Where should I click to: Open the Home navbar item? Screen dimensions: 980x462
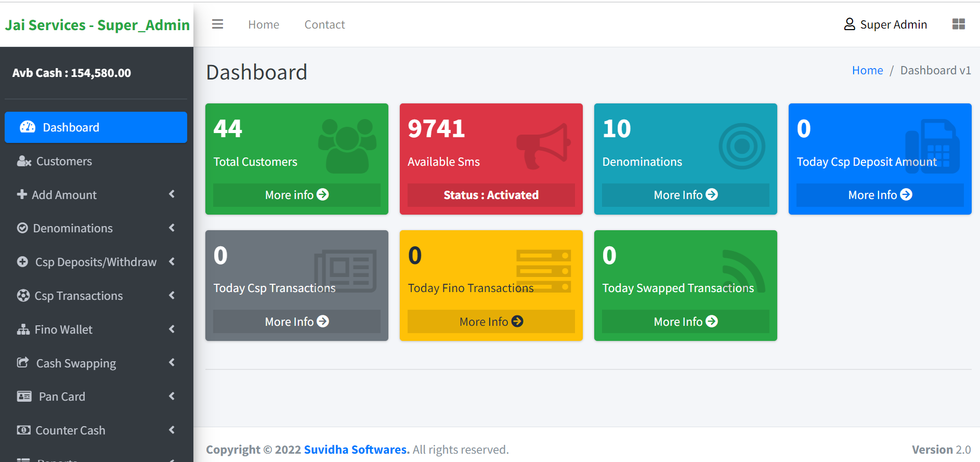pyautogui.click(x=264, y=24)
